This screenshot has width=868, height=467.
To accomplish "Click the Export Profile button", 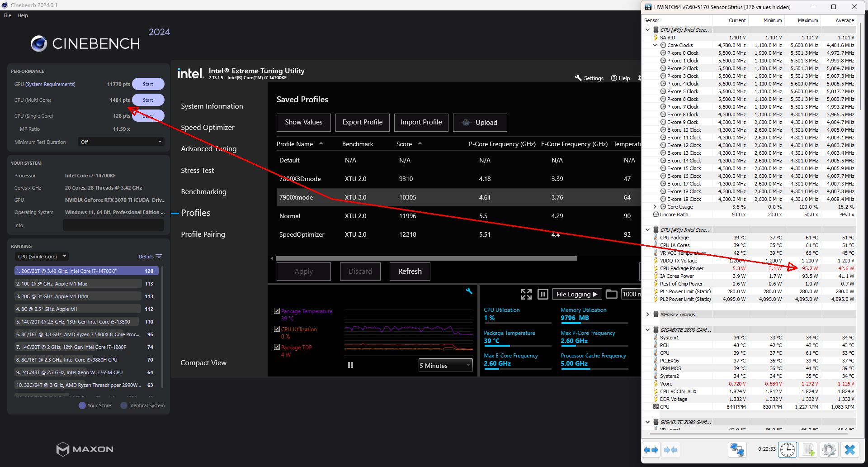I will click(x=363, y=123).
